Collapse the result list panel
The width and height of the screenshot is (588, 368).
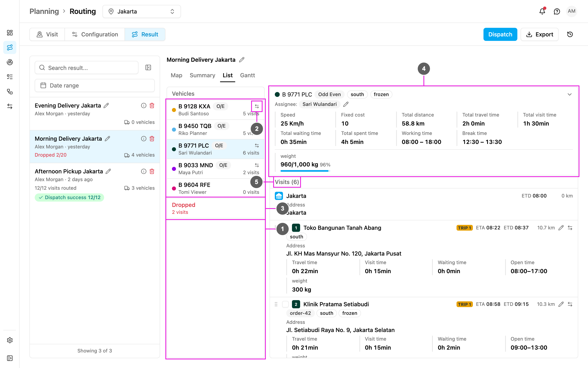pos(148,67)
